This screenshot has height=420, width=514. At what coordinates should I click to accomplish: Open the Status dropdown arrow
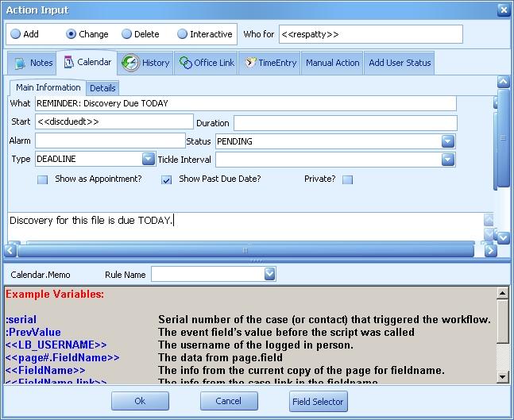(448, 141)
